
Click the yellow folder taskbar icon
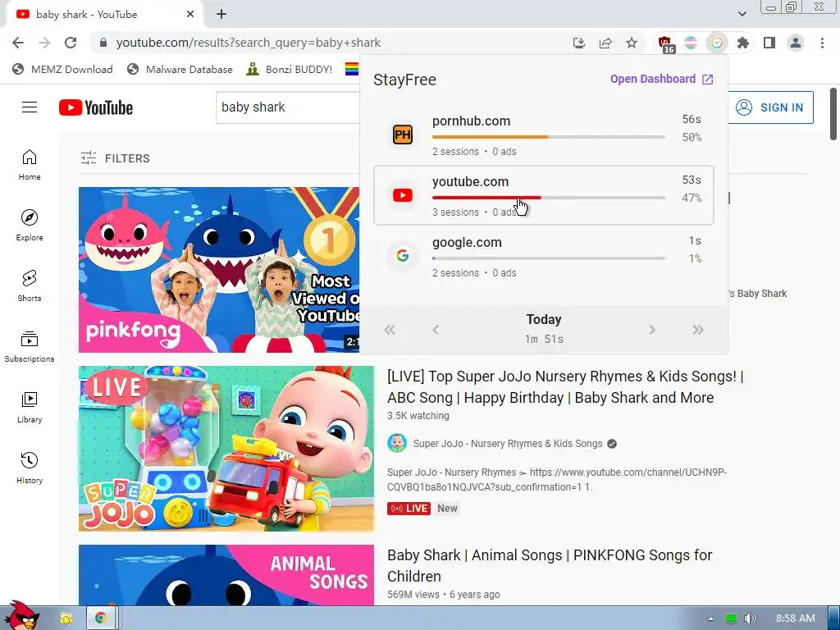[66, 619]
